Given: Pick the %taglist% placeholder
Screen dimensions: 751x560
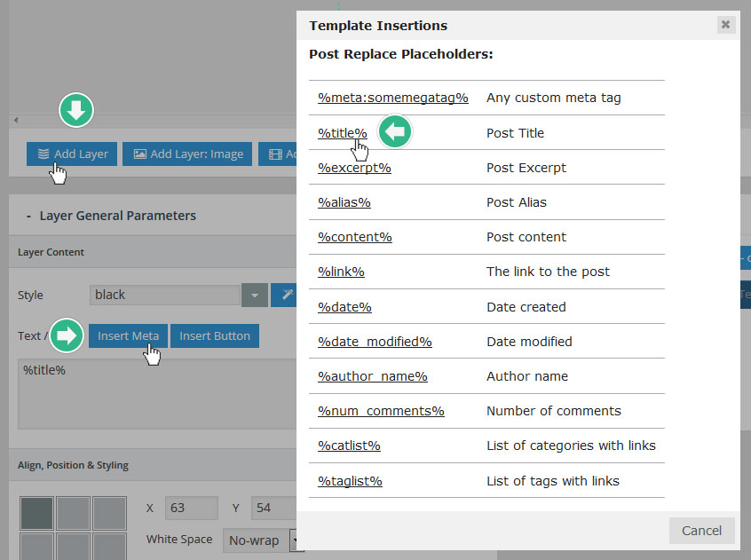Looking at the screenshot, I should point(350,481).
